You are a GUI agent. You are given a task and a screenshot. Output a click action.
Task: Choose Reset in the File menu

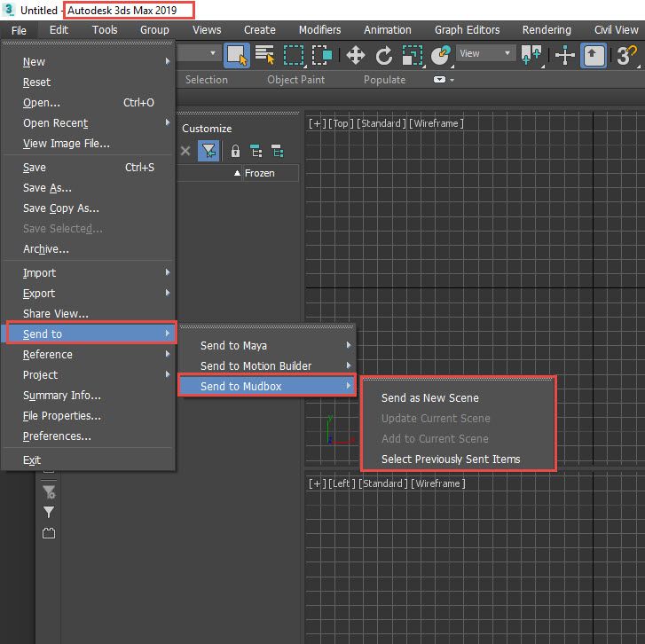tap(89, 82)
